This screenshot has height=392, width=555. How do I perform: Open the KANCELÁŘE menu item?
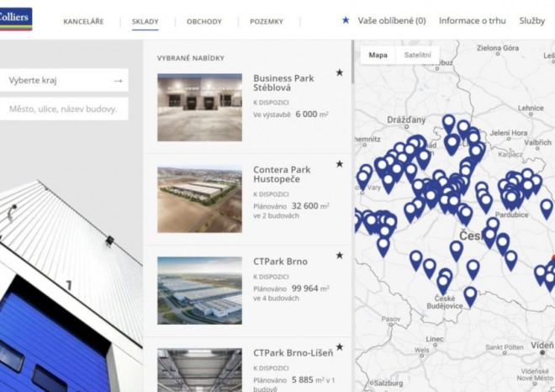83,22
